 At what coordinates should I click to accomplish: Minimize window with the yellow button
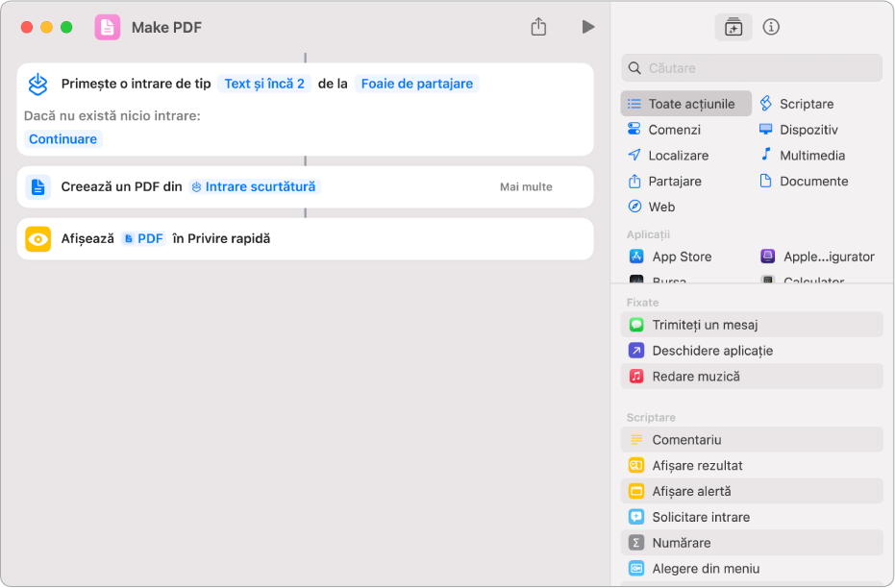[x=47, y=27]
